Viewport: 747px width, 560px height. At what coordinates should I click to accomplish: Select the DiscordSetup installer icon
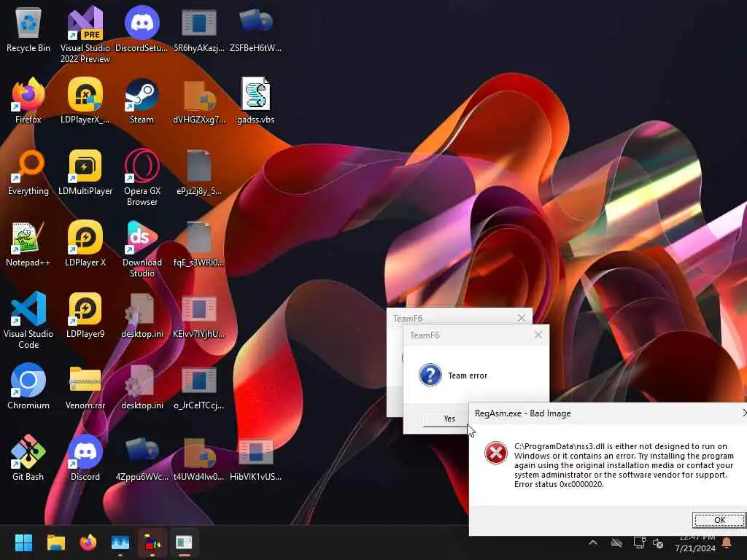tap(142, 30)
